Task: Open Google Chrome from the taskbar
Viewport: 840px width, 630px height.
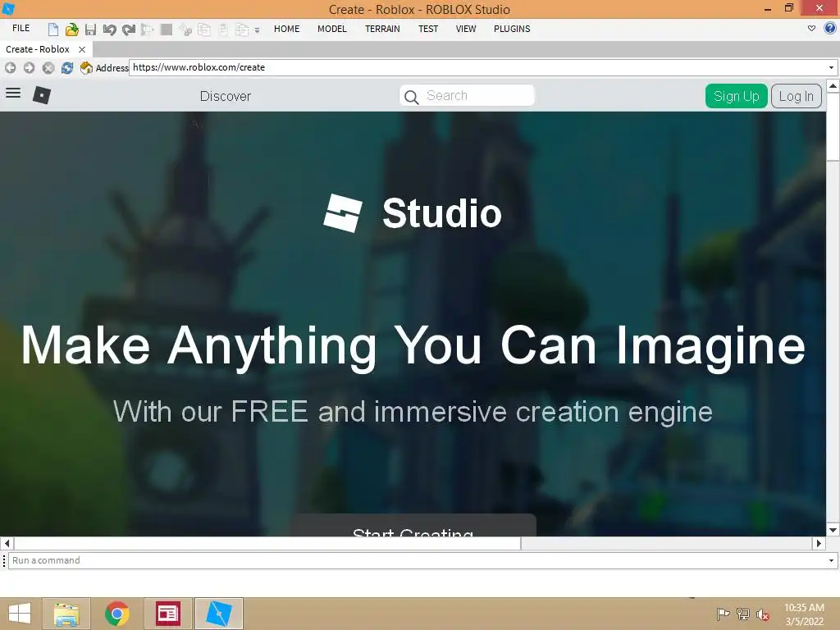Action: pyautogui.click(x=116, y=614)
